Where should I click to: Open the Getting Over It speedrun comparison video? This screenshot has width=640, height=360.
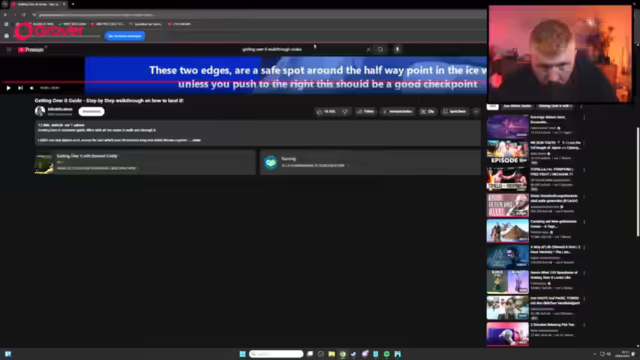pyautogui.click(x=508, y=282)
